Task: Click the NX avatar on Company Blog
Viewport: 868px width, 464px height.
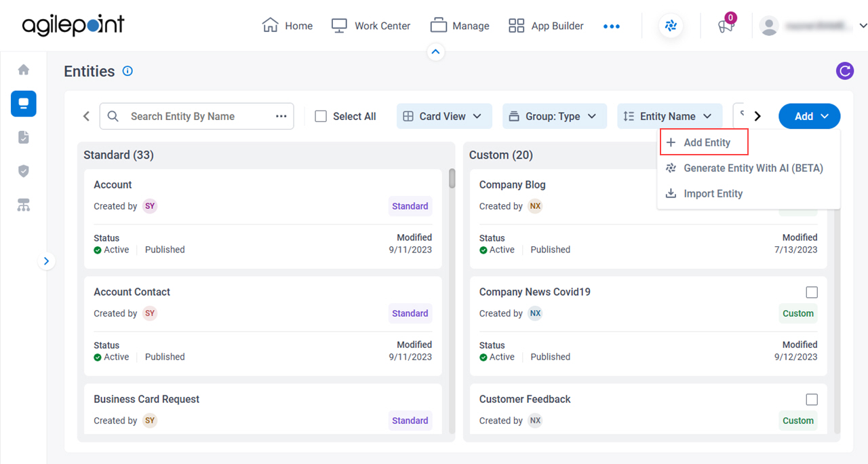Action: 536,206
